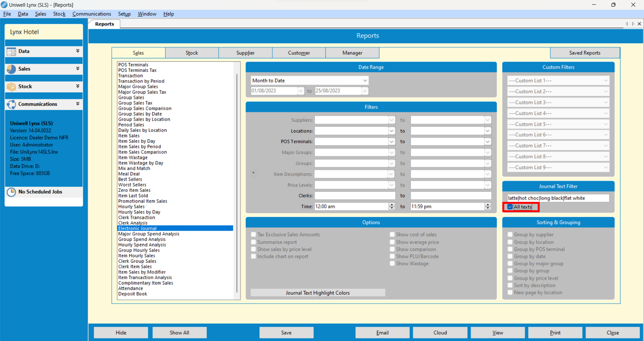Open the Custom List 9 dropdown
The width and height of the screenshot is (644, 341).
[x=606, y=167]
